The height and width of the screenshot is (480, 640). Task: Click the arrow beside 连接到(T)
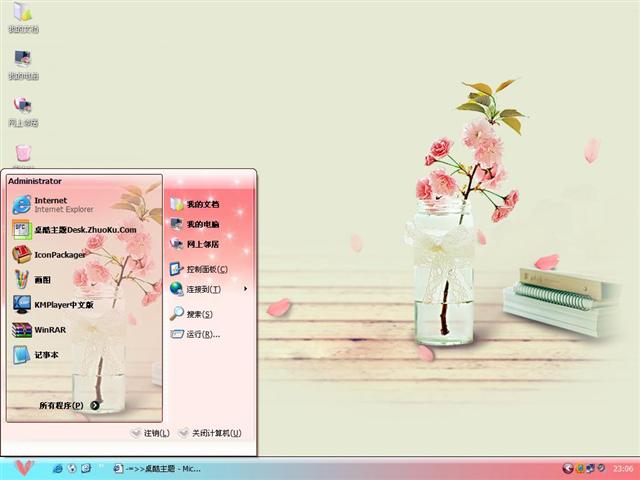pos(245,289)
